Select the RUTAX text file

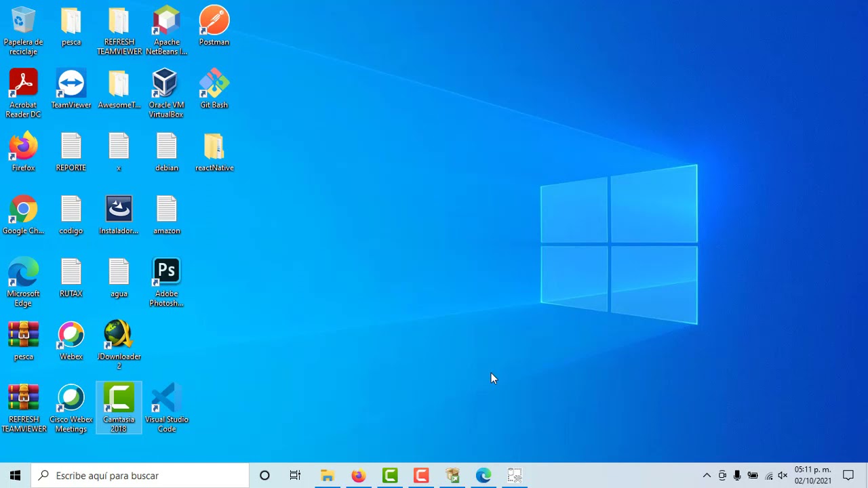point(71,279)
